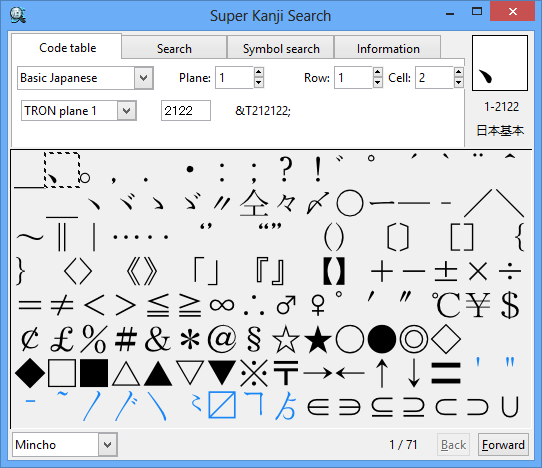Select the plus-minus symbol
The image size is (542, 468).
point(446,271)
